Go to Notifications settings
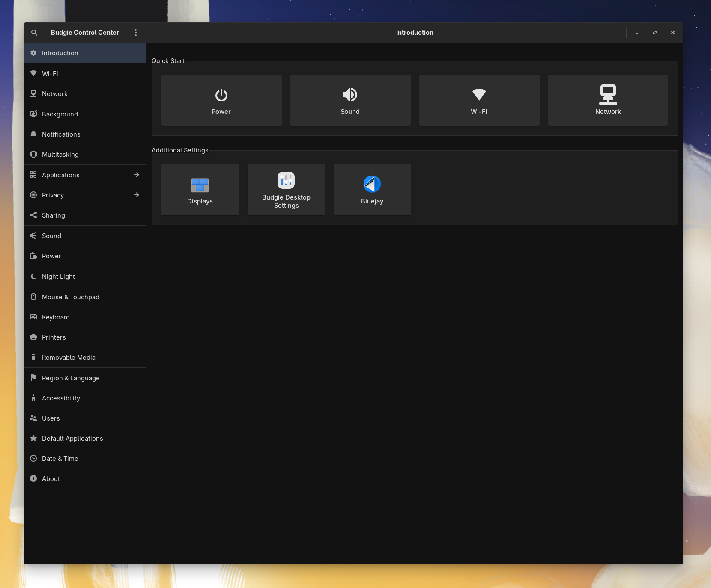Image resolution: width=711 pixels, height=588 pixels. click(x=61, y=134)
